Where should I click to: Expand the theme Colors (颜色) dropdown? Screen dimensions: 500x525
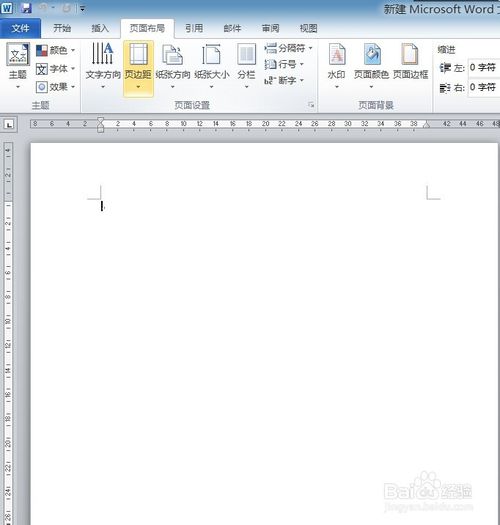pyautogui.click(x=55, y=51)
